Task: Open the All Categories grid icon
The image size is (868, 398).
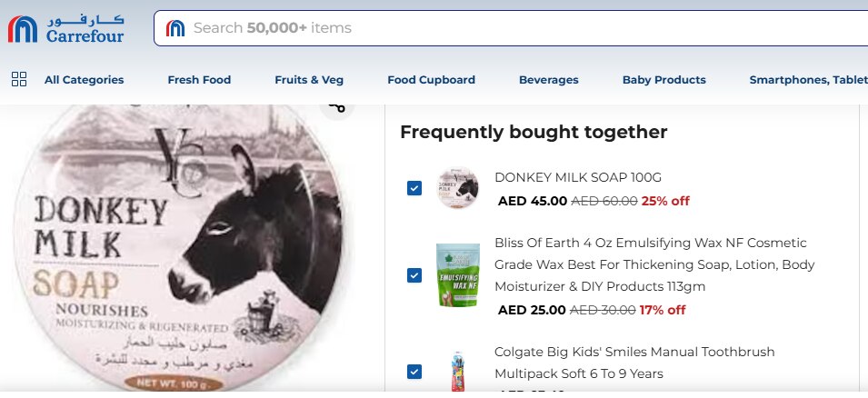Action: (x=19, y=79)
